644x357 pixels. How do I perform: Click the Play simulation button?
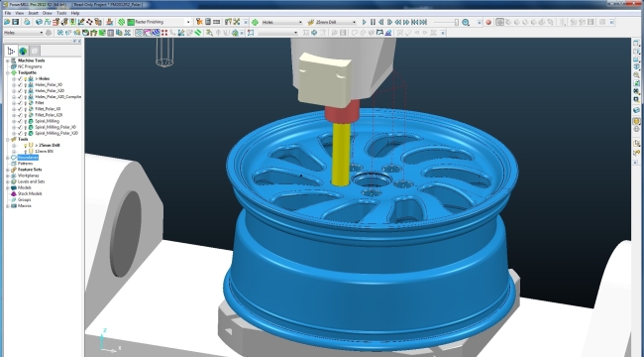[x=364, y=22]
